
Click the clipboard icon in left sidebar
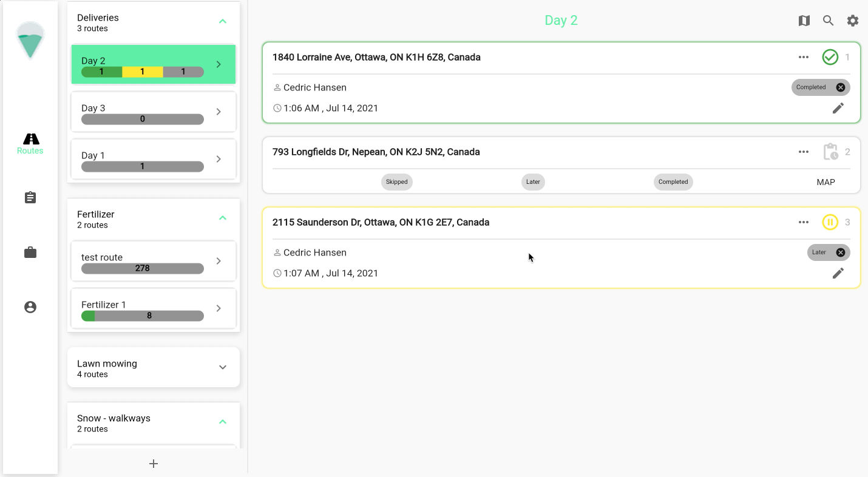tap(30, 198)
